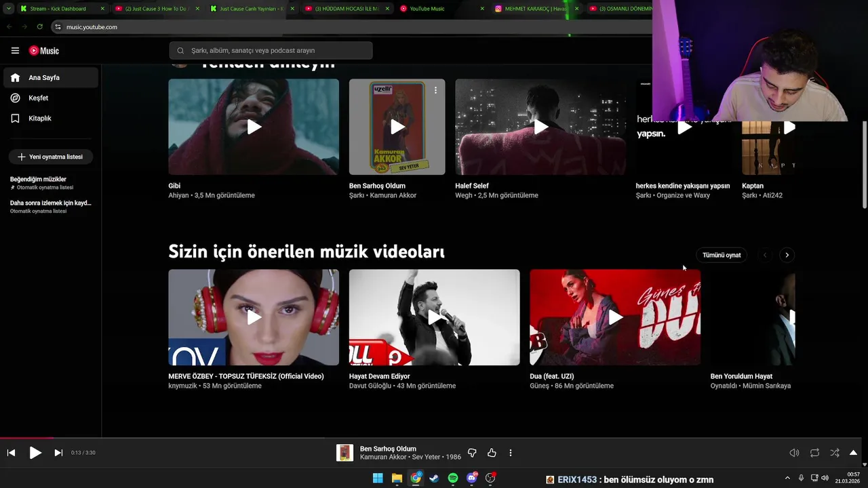Click the search magnifier icon
Image resolution: width=868 pixels, height=488 pixels.
coord(180,50)
